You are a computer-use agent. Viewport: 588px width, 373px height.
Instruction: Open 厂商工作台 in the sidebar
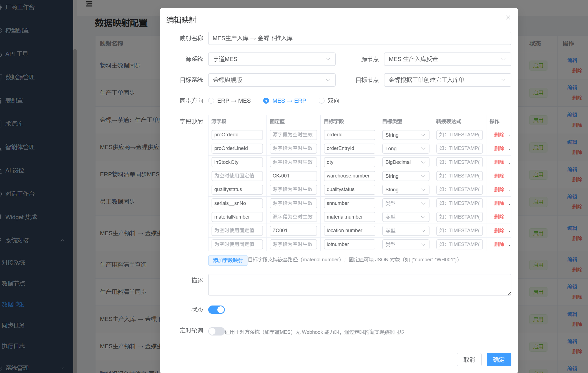point(20,7)
